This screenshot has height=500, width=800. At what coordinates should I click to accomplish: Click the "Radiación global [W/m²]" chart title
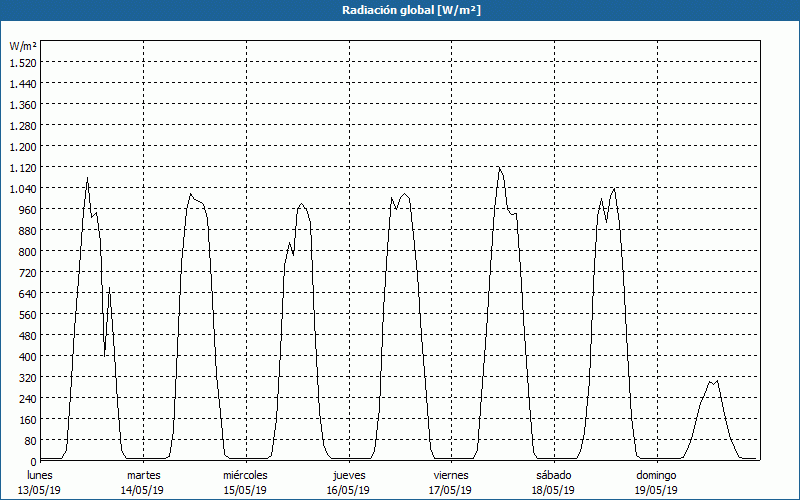click(x=400, y=10)
